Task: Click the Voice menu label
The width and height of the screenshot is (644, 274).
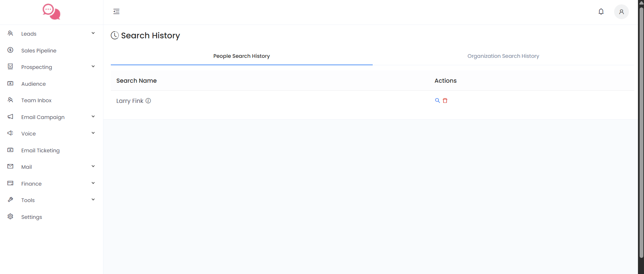Action: [29, 133]
